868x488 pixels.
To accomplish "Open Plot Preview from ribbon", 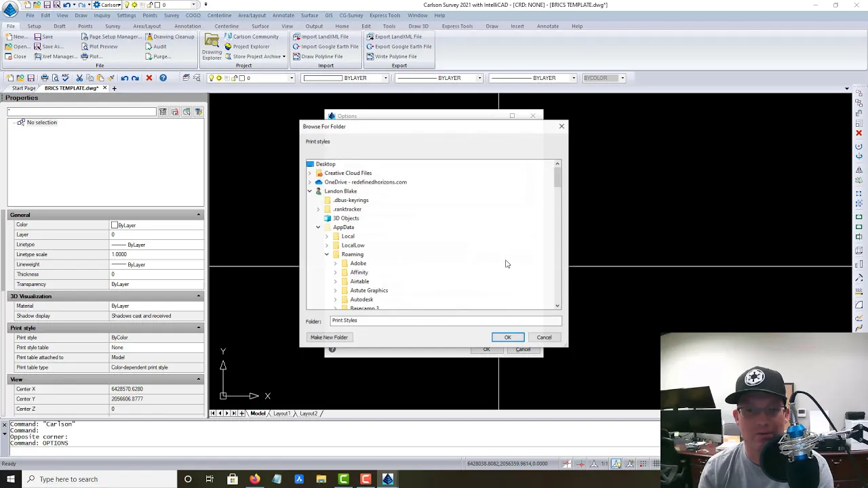I will tap(99, 47).
